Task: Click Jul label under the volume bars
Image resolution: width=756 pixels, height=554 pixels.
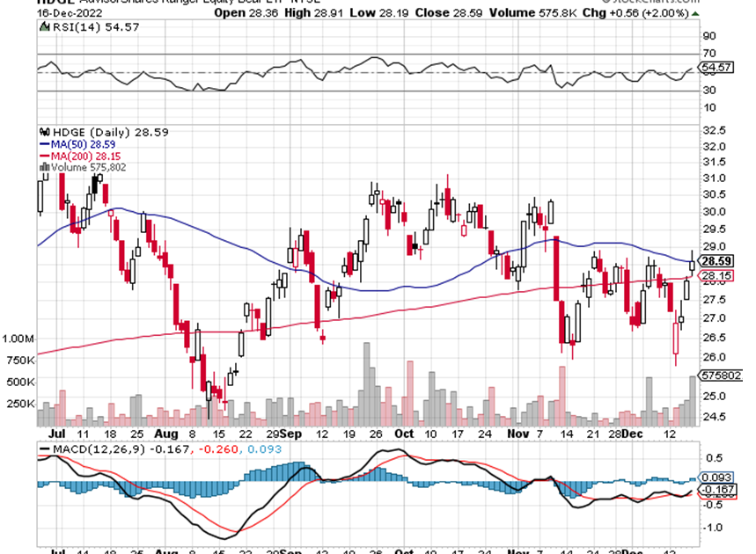Action: click(57, 434)
